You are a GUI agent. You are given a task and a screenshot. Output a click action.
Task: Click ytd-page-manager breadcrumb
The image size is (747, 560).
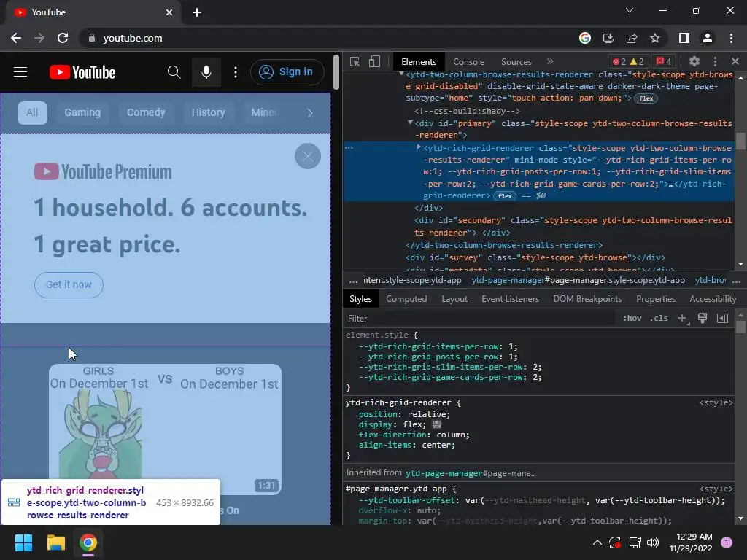578,281
